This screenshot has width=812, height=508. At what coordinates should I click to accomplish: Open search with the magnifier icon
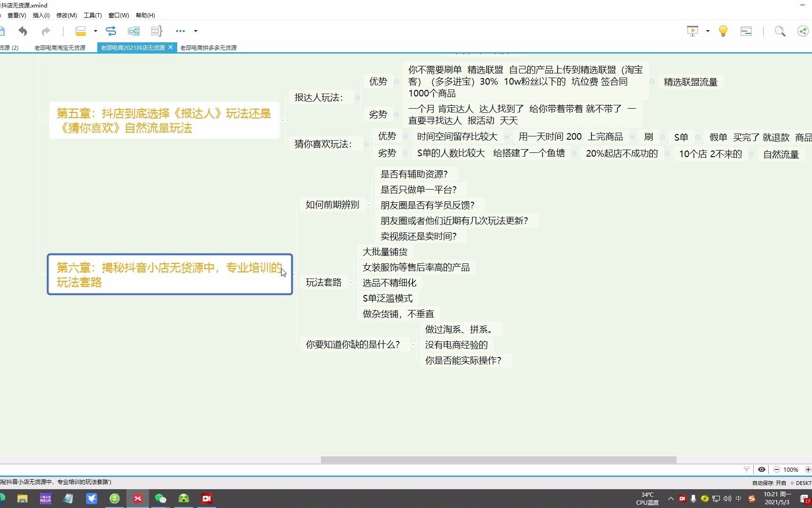(x=780, y=31)
